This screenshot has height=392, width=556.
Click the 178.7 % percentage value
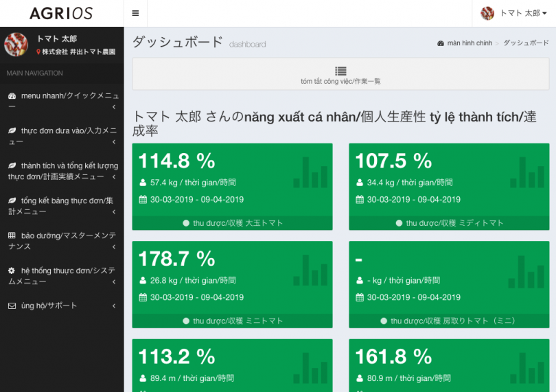[x=177, y=259]
